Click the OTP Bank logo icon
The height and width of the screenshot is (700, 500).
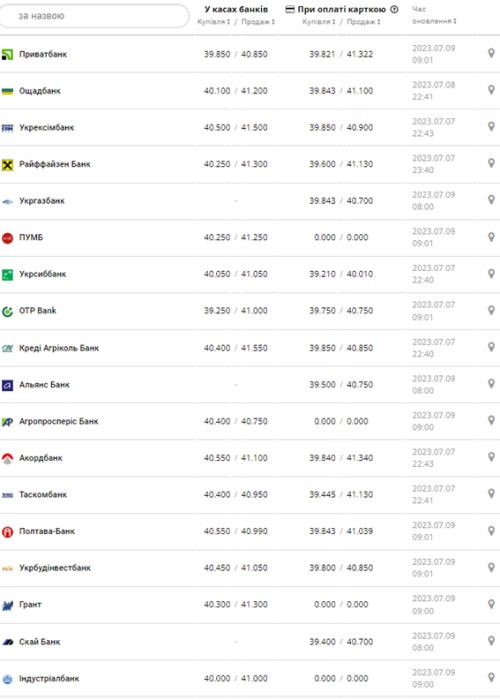point(7,311)
